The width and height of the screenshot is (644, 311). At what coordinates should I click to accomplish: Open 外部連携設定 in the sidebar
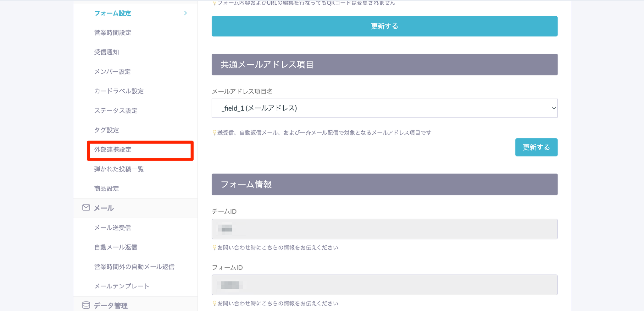113,150
